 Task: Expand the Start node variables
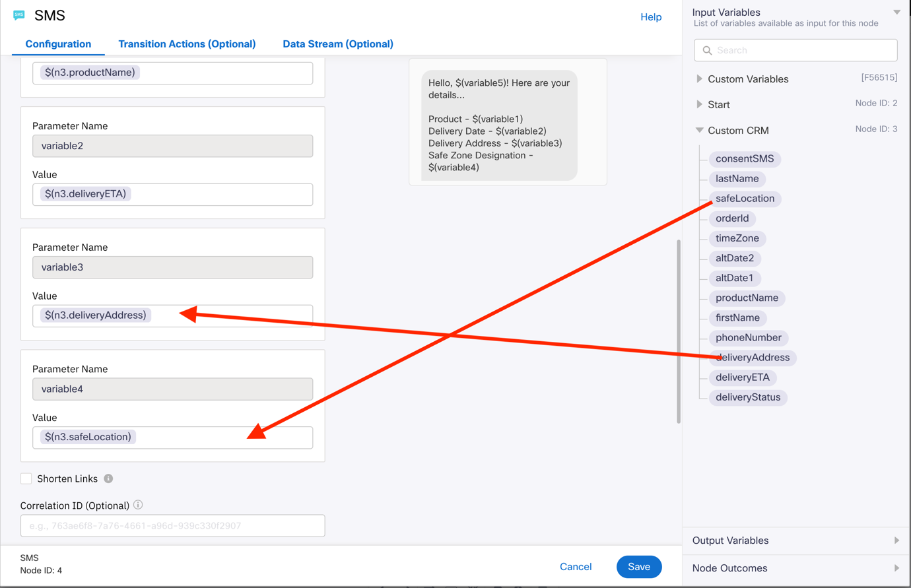(x=699, y=104)
